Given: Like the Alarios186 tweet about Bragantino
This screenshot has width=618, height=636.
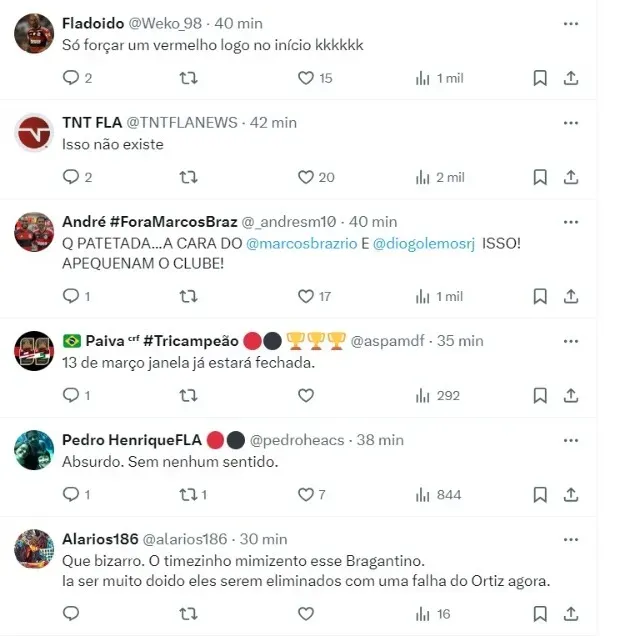Looking at the screenshot, I should (x=306, y=614).
